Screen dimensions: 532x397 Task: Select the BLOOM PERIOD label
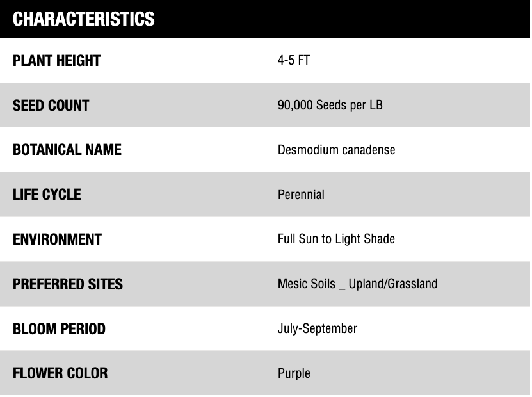coord(59,329)
